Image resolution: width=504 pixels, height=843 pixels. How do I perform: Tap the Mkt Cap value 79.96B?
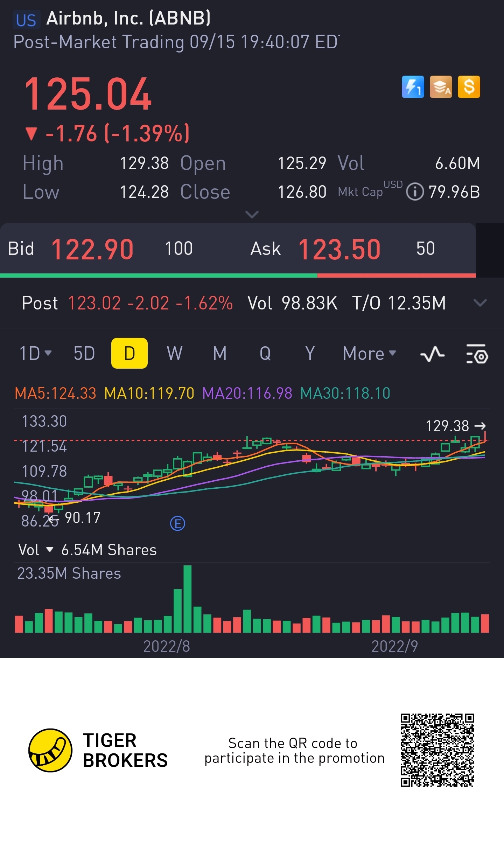coord(454,192)
